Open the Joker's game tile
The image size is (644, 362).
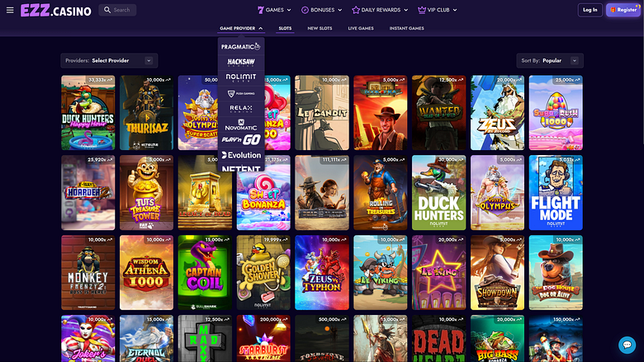(x=88, y=339)
